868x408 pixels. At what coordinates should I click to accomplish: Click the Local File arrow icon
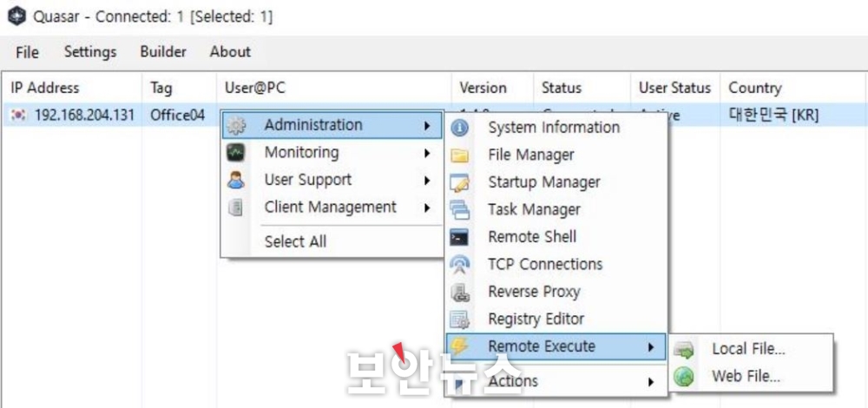pyautogui.click(x=684, y=350)
